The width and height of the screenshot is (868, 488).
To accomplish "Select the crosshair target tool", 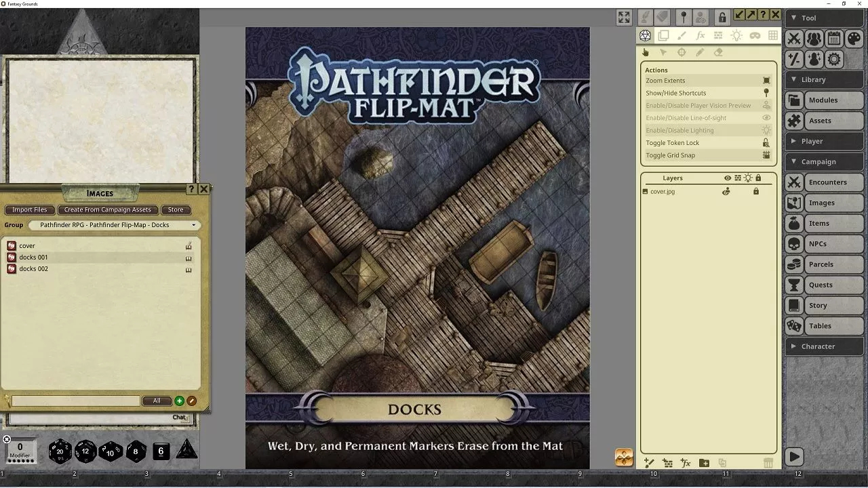I will pos(682,52).
